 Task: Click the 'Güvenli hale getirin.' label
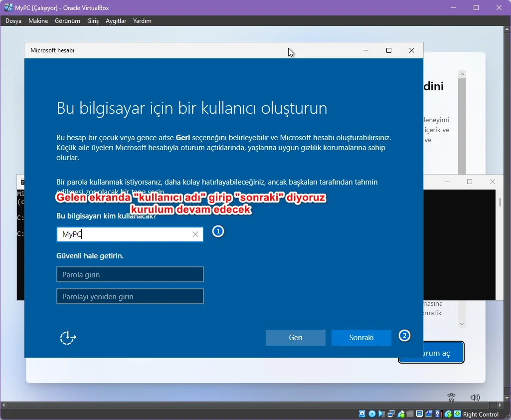pos(90,256)
